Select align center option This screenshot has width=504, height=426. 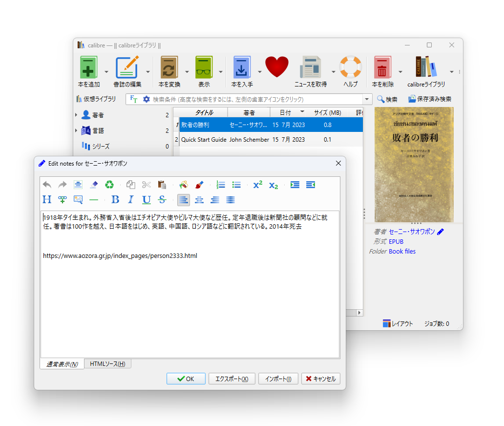coord(199,200)
